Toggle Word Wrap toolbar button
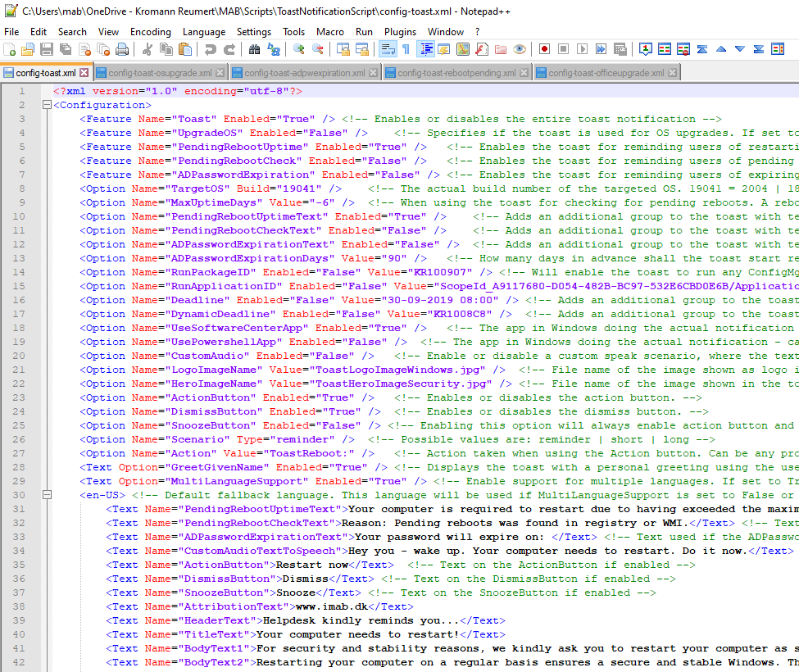 (x=388, y=49)
